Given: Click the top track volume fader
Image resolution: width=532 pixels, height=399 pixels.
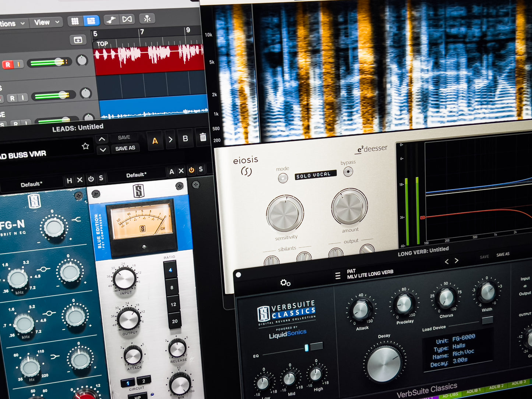Looking at the screenshot, I should [59, 62].
